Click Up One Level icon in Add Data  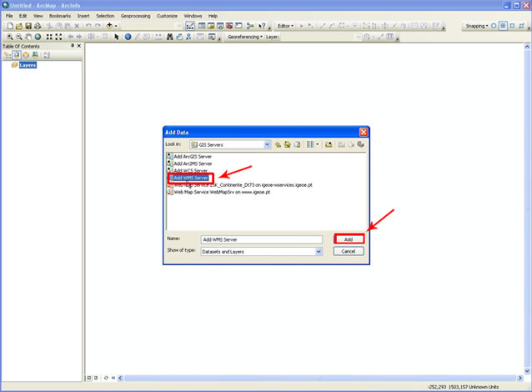coord(278,144)
